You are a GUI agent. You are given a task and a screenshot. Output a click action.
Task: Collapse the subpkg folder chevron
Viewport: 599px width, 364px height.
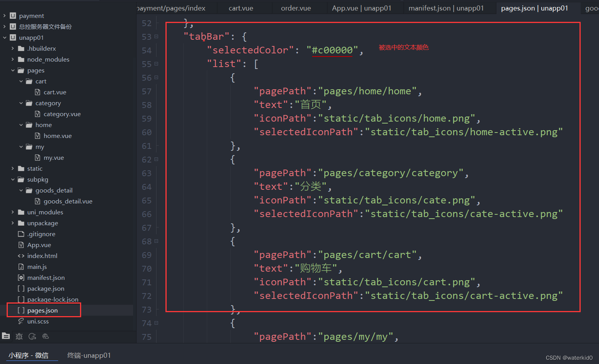pyautogui.click(x=12, y=179)
